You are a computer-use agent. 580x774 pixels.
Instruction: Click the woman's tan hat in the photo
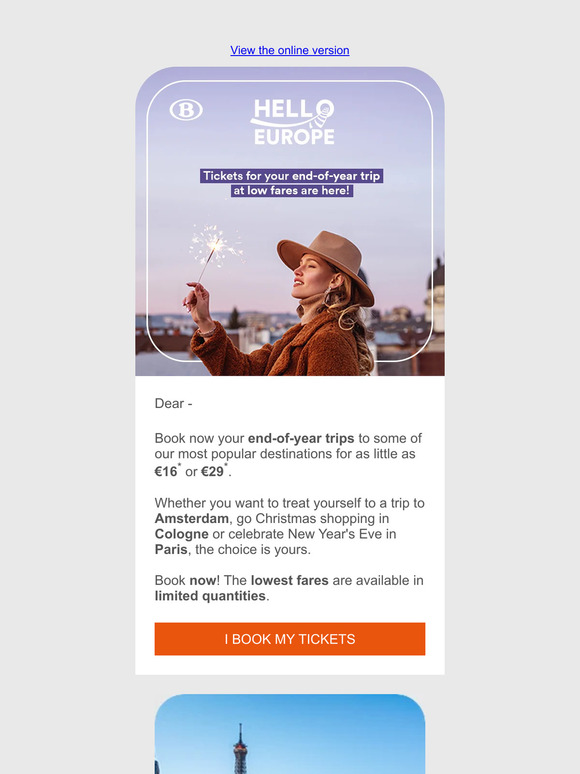327,263
